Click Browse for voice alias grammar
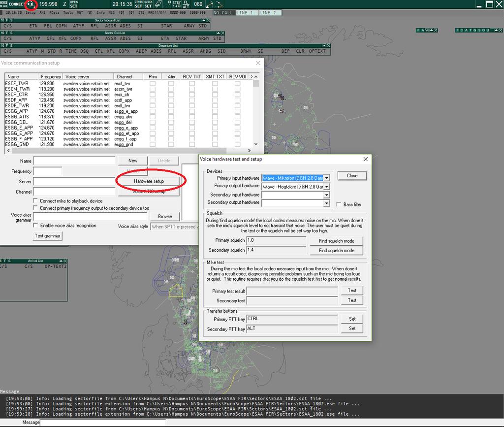Viewport: 504px width, 427px height. click(165, 216)
